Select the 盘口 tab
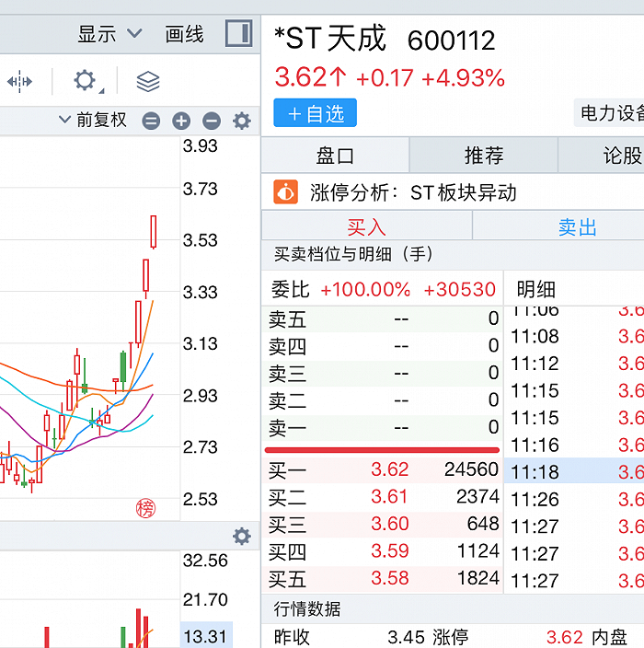644x648 pixels. [x=335, y=156]
